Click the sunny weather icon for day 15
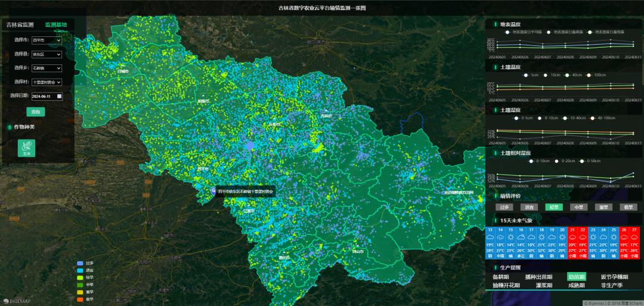Screen dimensions: 644x306 coord(510,237)
